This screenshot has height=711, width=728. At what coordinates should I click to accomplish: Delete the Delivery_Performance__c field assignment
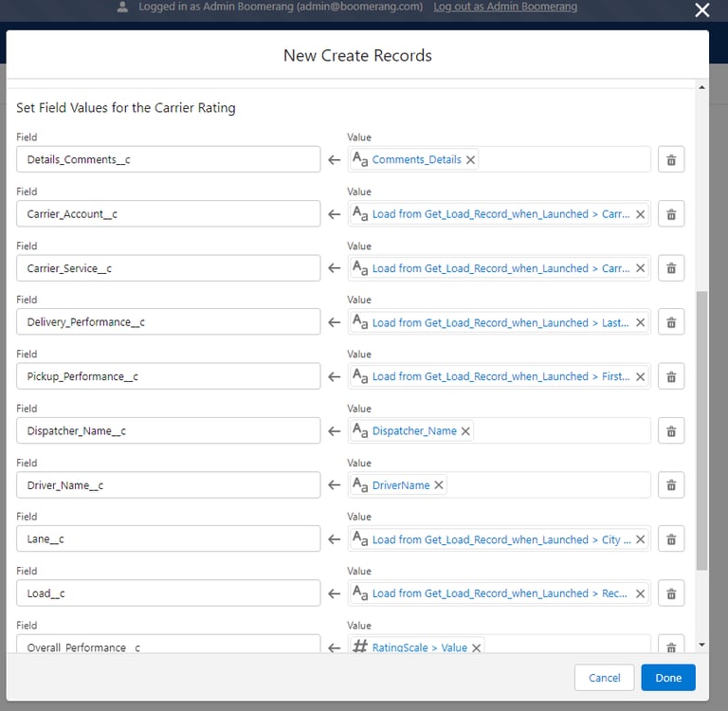(x=670, y=322)
